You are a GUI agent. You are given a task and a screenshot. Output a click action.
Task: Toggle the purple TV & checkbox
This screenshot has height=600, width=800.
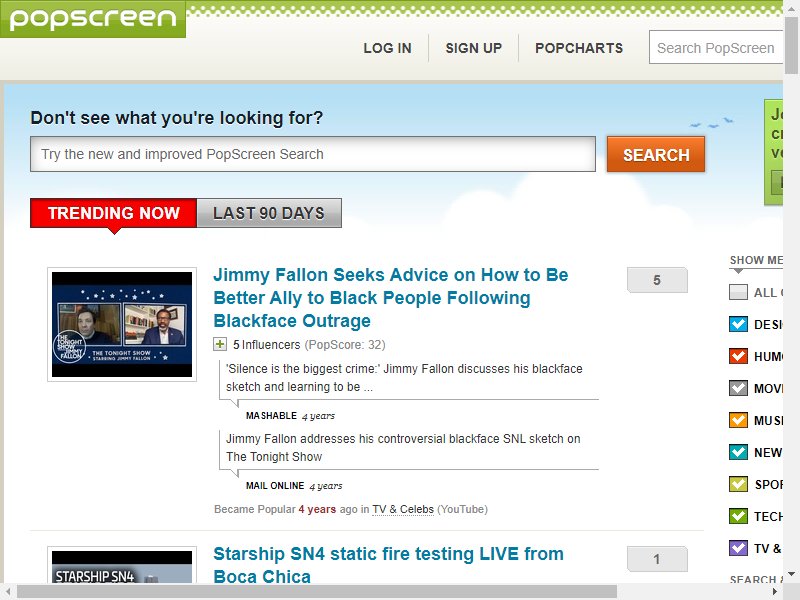738,548
